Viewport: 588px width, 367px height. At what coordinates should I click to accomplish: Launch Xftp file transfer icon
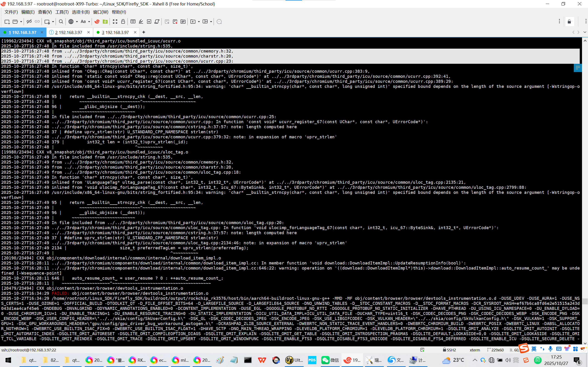pos(105,22)
